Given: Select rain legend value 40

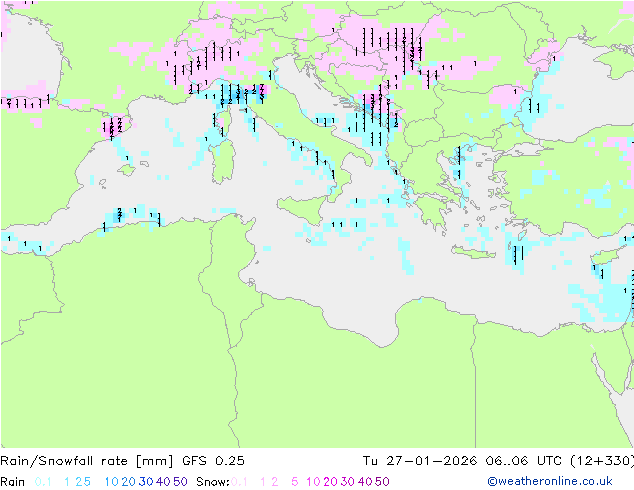Looking at the screenshot, I should [163, 482].
